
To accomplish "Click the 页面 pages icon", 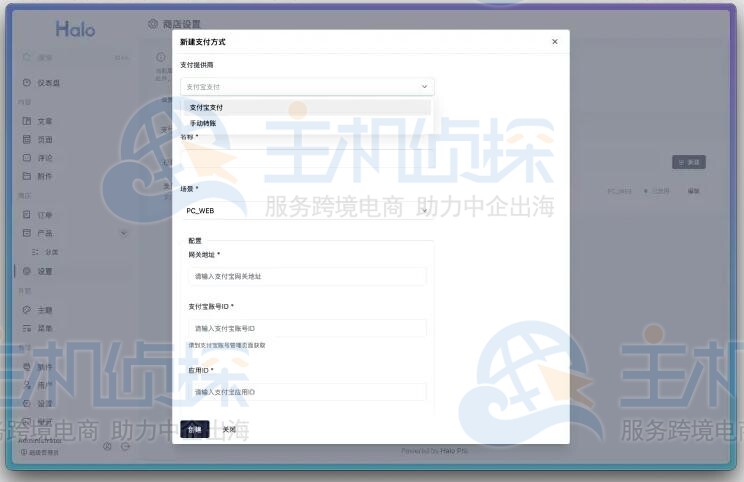I will click(27, 139).
